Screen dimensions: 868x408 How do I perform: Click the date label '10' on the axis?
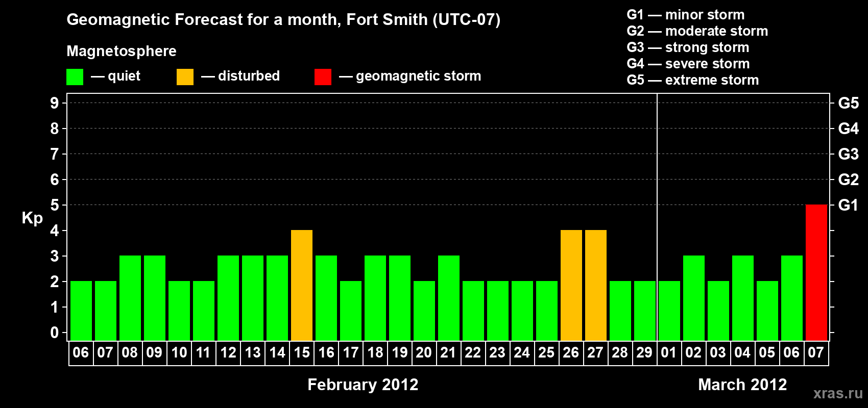[179, 353]
